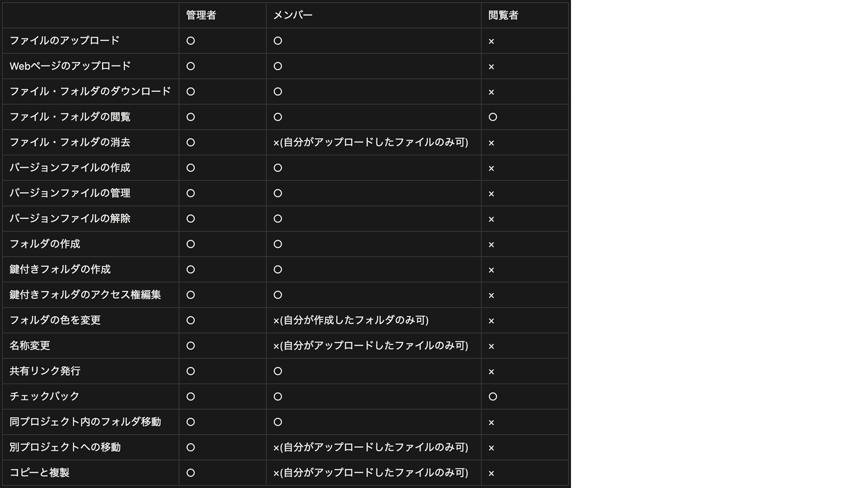Click 閲覧者 circle for ファイル・フォルダの閲覧
Image resolution: width=868 pixels, height=488 pixels.
493,117
